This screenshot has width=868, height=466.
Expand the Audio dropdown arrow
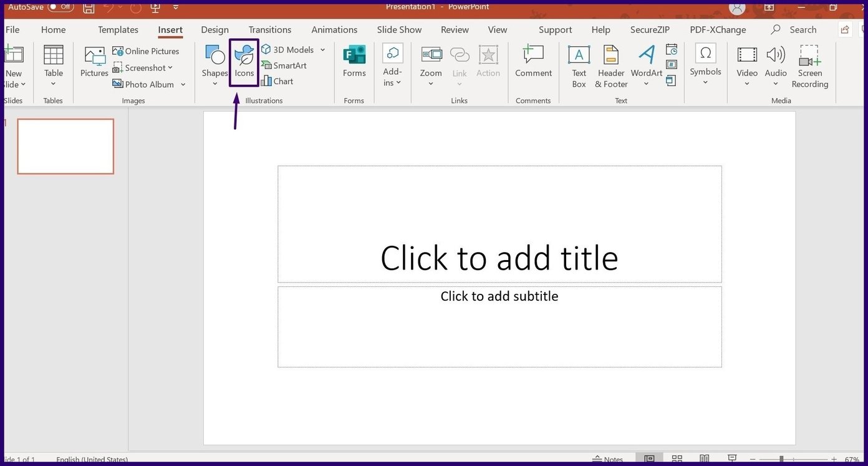coord(776,84)
